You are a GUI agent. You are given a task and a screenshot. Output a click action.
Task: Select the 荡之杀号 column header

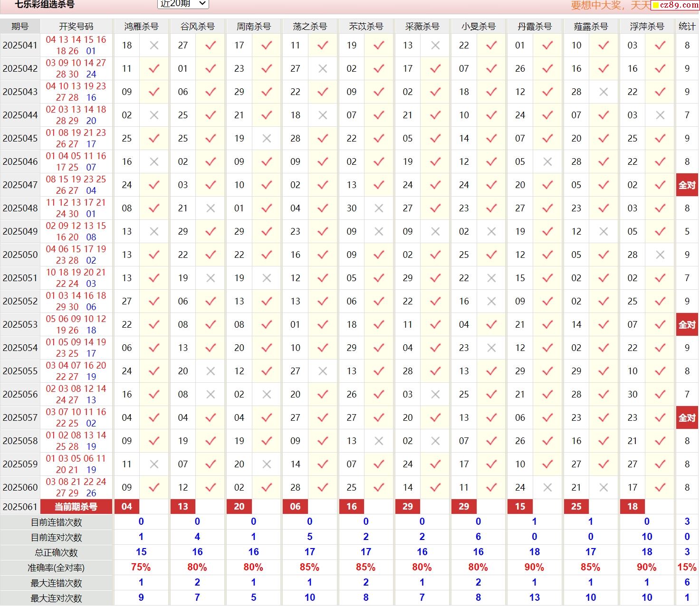(x=310, y=27)
